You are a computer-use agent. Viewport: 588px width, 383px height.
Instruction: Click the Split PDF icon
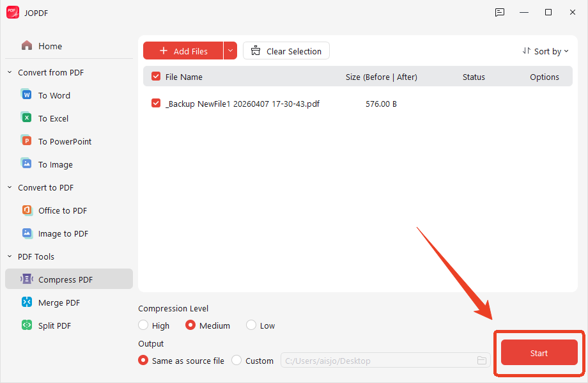pyautogui.click(x=27, y=325)
